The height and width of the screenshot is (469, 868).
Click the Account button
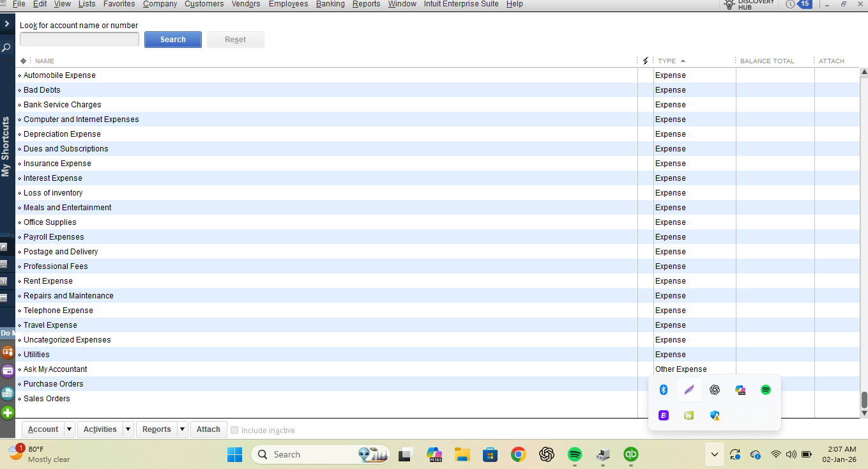pyautogui.click(x=43, y=429)
